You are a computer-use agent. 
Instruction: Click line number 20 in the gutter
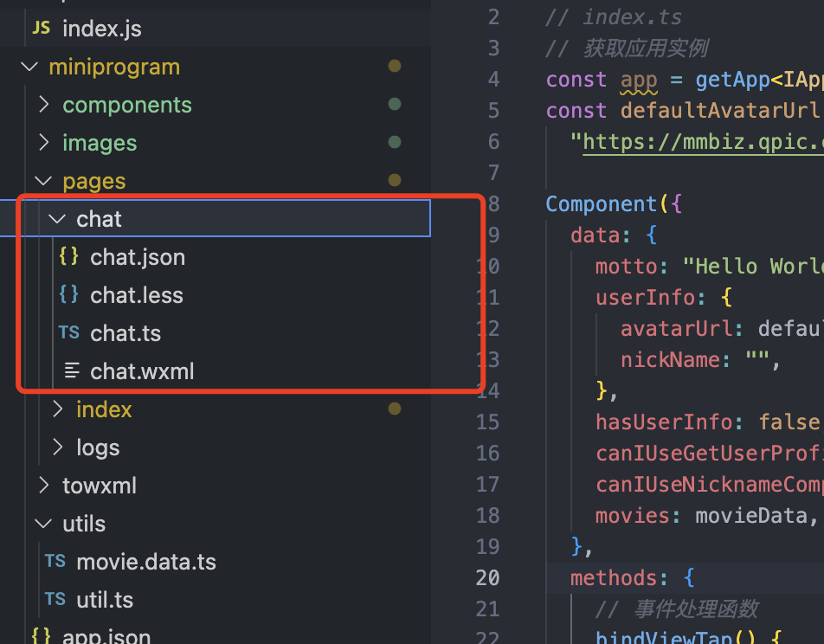click(x=487, y=577)
